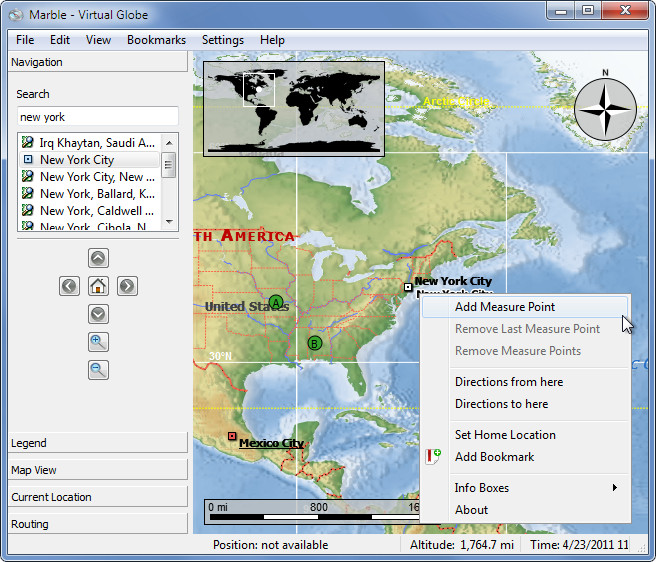
Task: Click the Position: not available status text
Action: pos(270,544)
